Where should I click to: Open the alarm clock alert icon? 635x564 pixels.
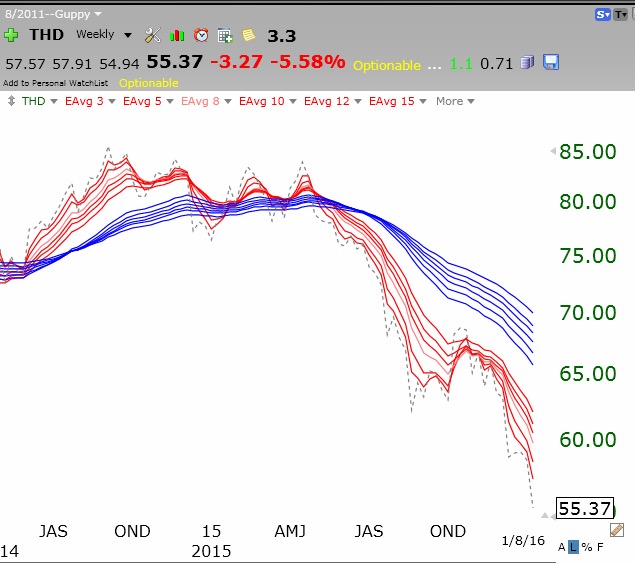tap(201, 35)
